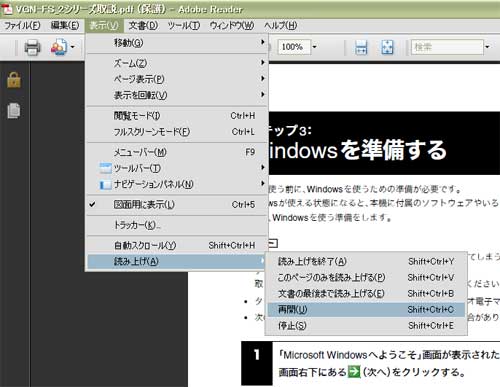Choose 再開(U) in the read aloud submenu
The width and height of the screenshot is (500, 387).
point(366,309)
